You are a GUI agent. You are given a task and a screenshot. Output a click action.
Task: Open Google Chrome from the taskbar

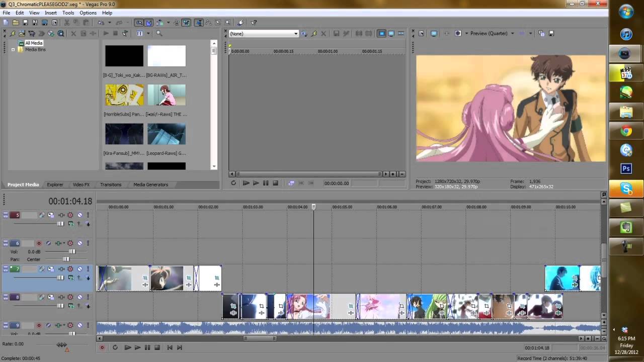[x=626, y=131]
